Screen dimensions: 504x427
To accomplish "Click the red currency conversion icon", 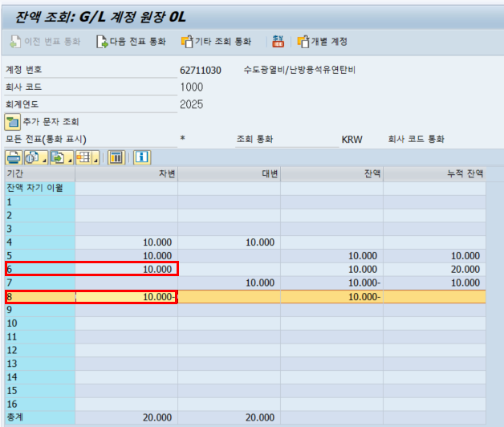I will point(278,42).
